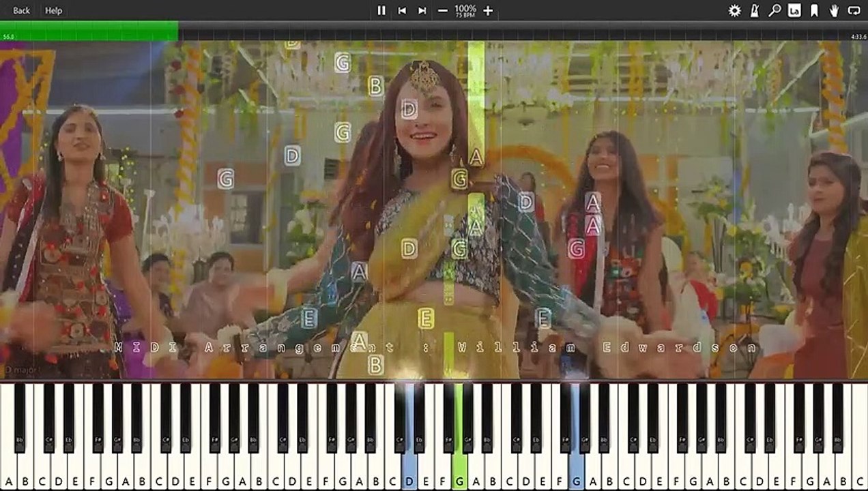Image resolution: width=868 pixels, height=491 pixels.
Task: Skip forward to next section
Action: pyautogui.click(x=422, y=10)
